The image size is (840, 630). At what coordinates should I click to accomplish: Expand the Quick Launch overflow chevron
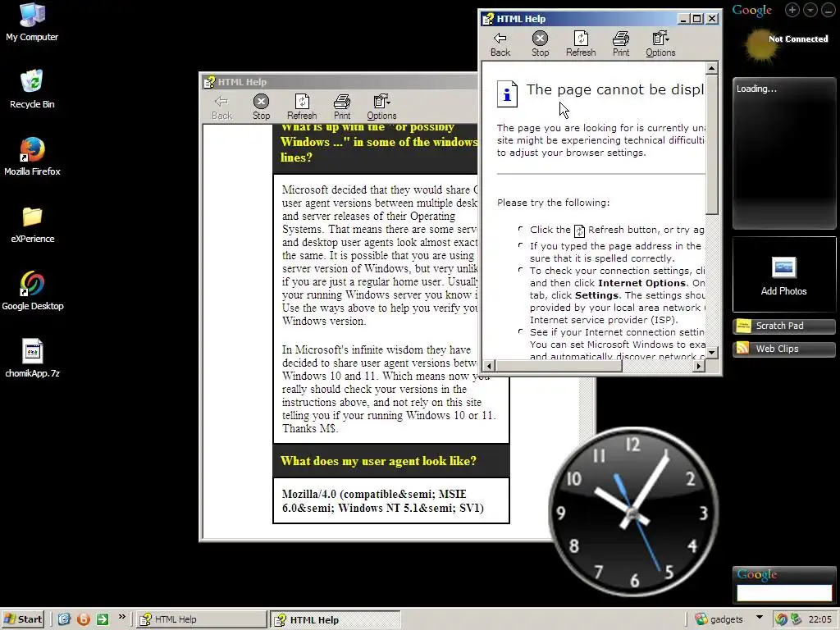(122, 617)
